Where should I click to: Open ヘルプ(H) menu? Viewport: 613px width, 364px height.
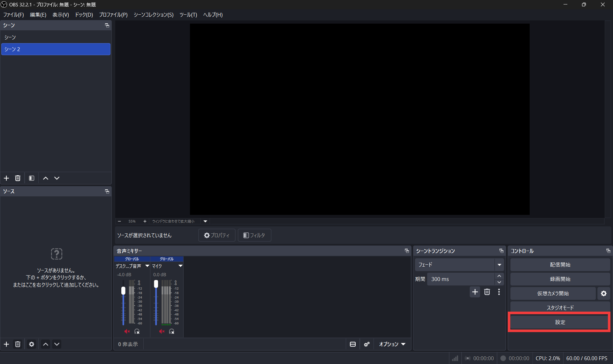(213, 15)
